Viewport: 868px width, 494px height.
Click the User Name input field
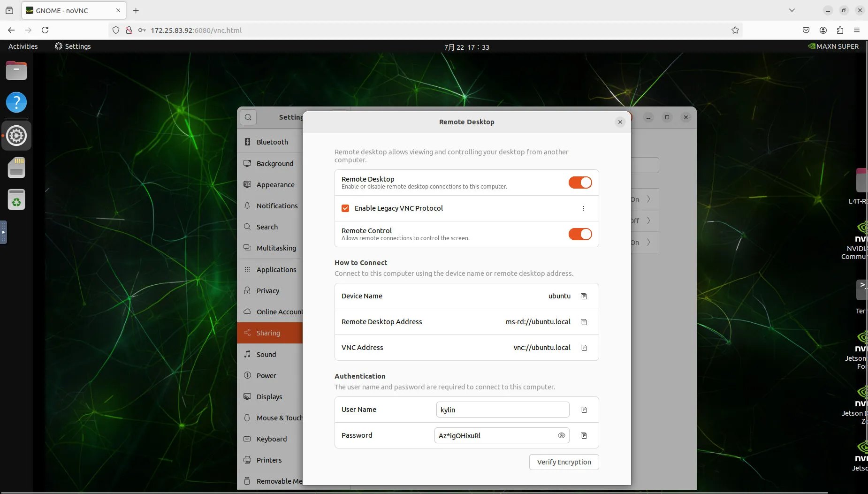point(502,410)
